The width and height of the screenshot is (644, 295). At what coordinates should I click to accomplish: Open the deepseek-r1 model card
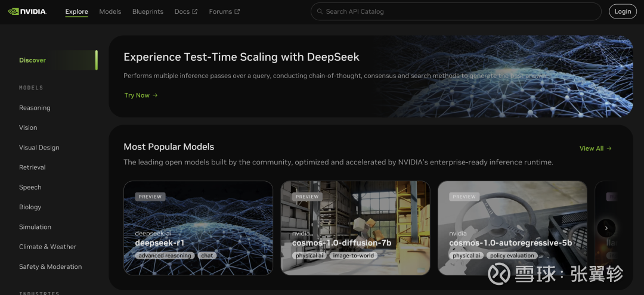[199, 228]
